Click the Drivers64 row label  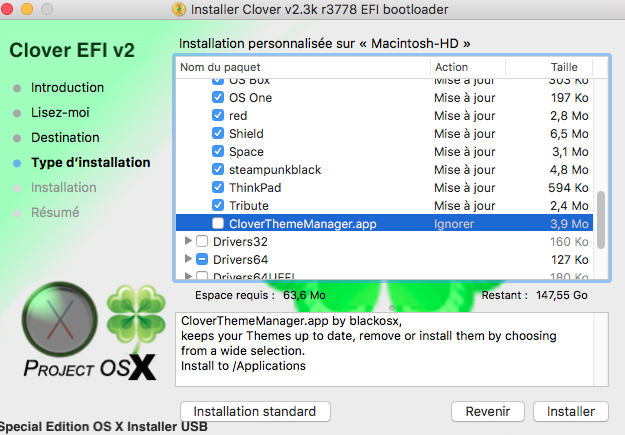[240, 260]
